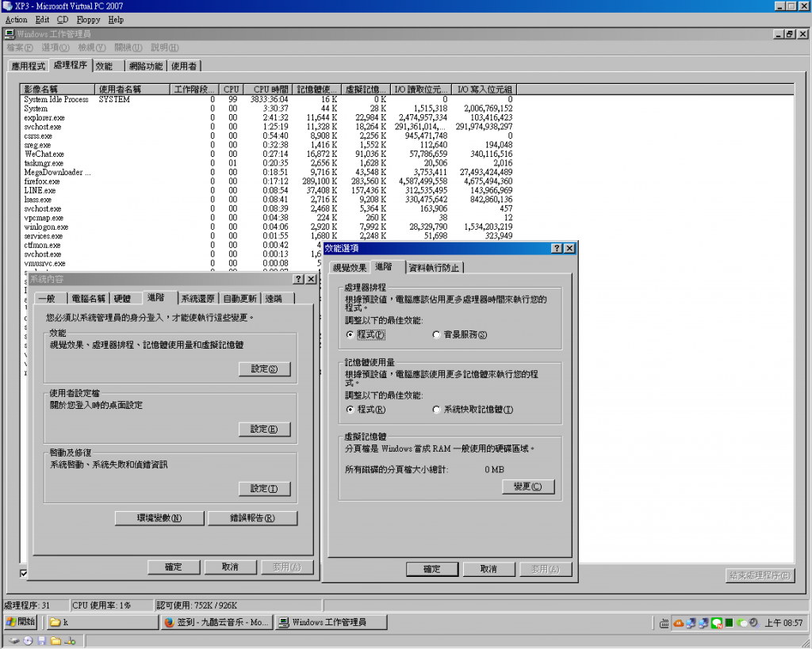Select System Idle Process row
The height and width of the screenshot is (649, 812).
[268, 99]
